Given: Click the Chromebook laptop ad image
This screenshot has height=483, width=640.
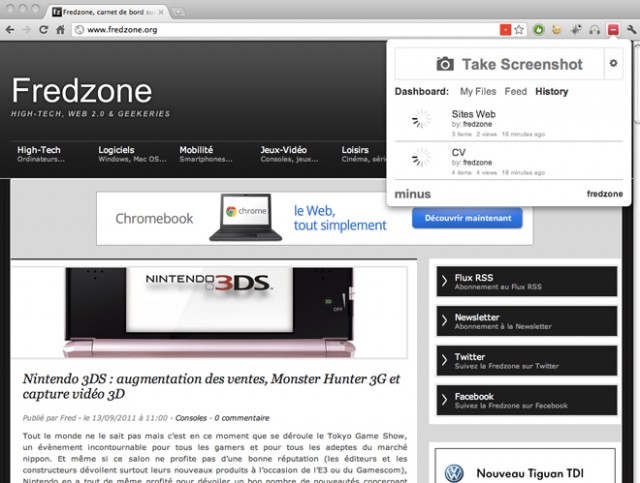Looking at the screenshot, I should (245, 217).
